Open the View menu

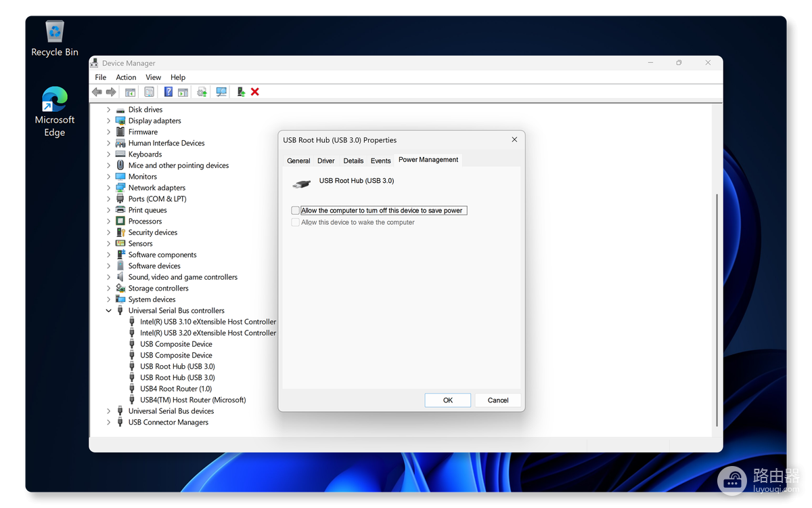(x=154, y=77)
